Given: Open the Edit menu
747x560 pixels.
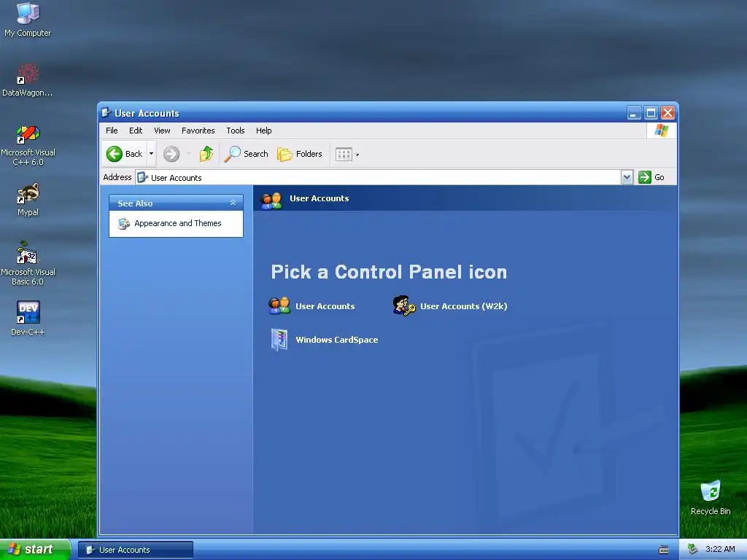Looking at the screenshot, I should pos(136,131).
